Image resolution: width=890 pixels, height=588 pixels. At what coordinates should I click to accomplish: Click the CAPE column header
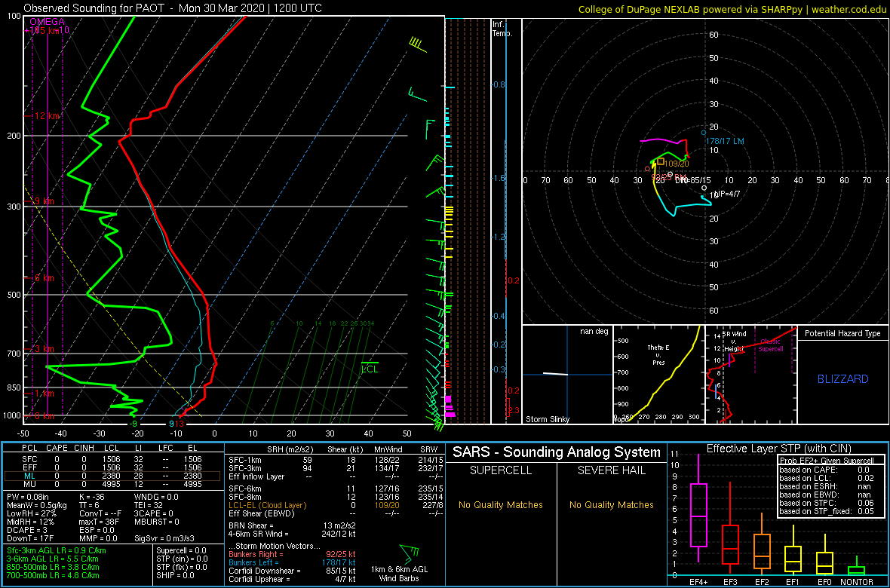point(57,449)
